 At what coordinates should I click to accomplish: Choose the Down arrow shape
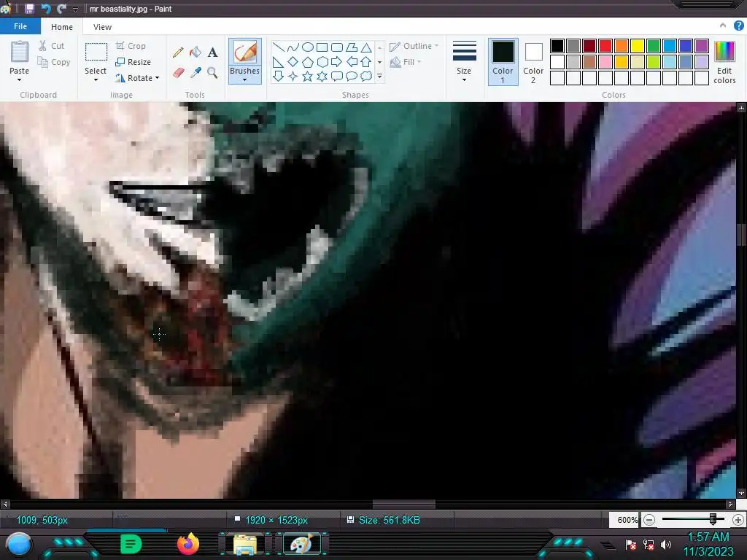[x=279, y=76]
